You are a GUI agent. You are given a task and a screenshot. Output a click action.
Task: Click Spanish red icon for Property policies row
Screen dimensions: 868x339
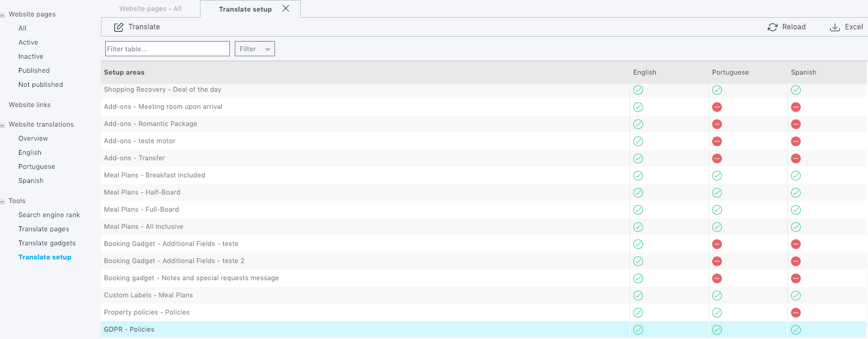[796, 313]
